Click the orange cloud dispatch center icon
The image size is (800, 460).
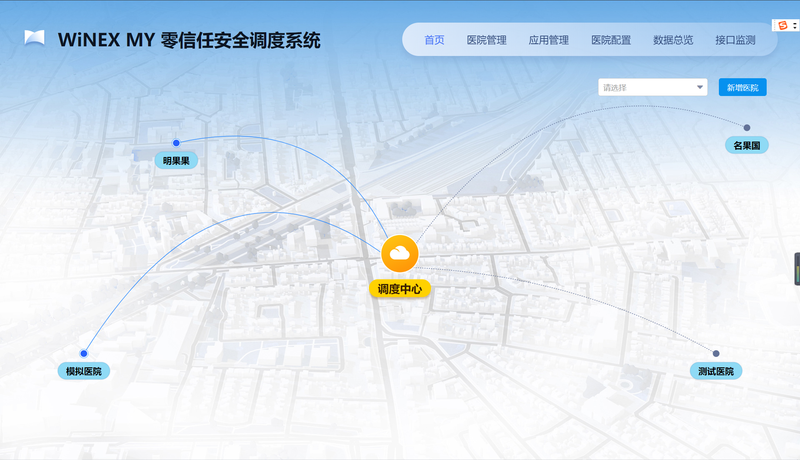399,253
